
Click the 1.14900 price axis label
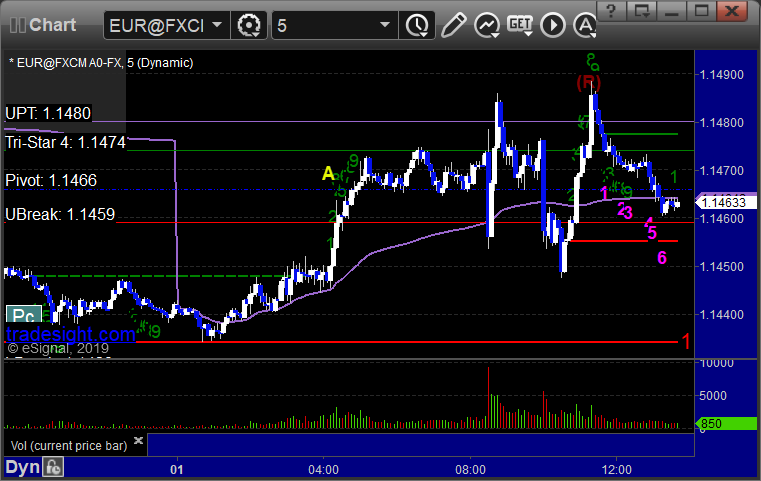point(722,75)
